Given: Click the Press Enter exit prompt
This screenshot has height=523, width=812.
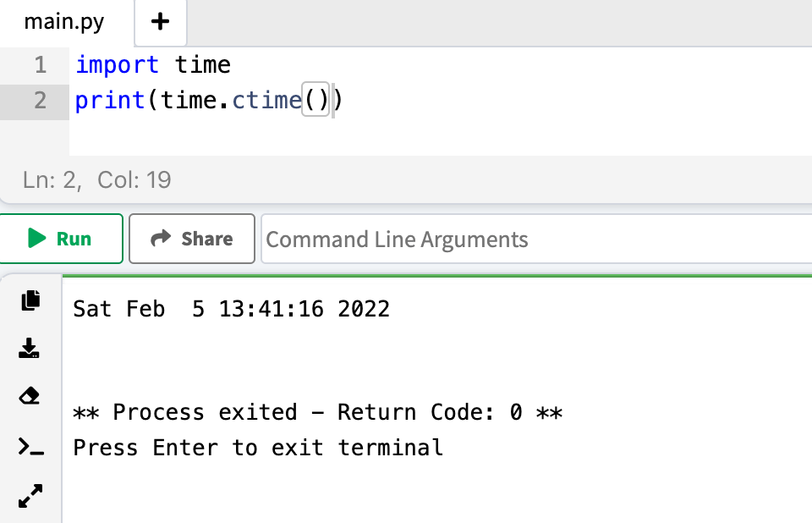Looking at the screenshot, I should click(257, 447).
